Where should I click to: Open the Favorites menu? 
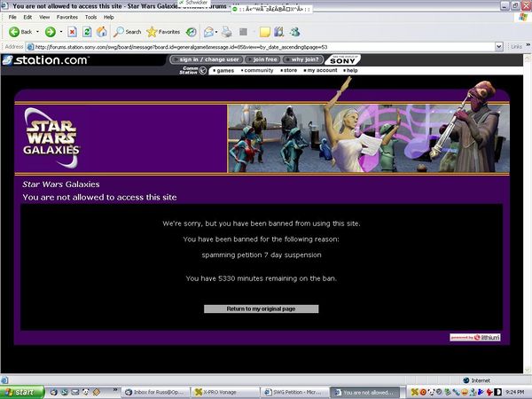(x=66, y=17)
